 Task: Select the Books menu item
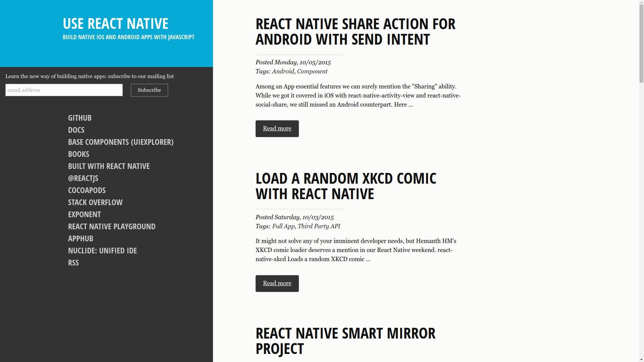[78, 154]
